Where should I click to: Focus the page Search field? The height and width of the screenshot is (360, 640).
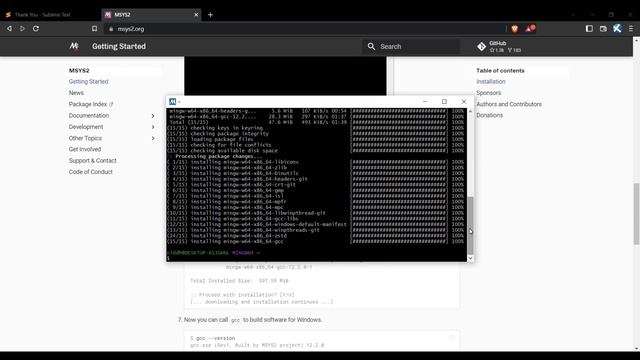click(411, 47)
